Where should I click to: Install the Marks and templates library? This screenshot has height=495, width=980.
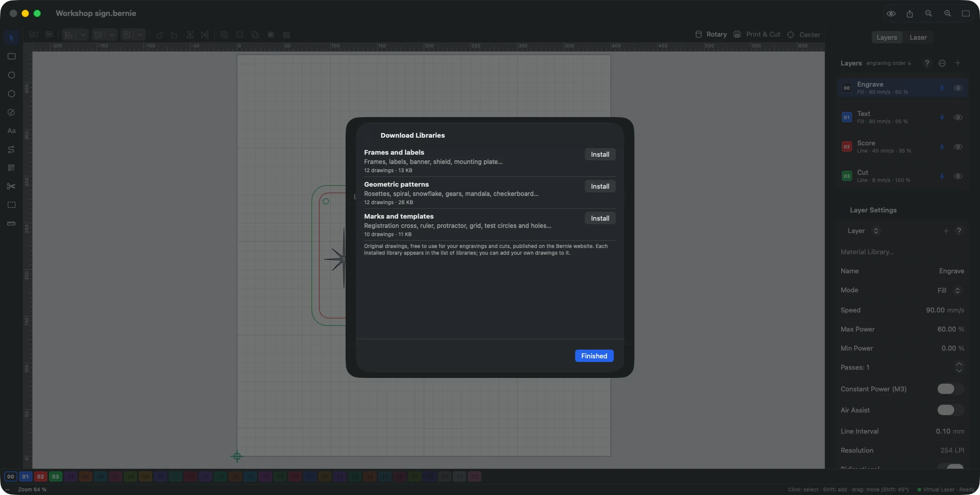600,218
